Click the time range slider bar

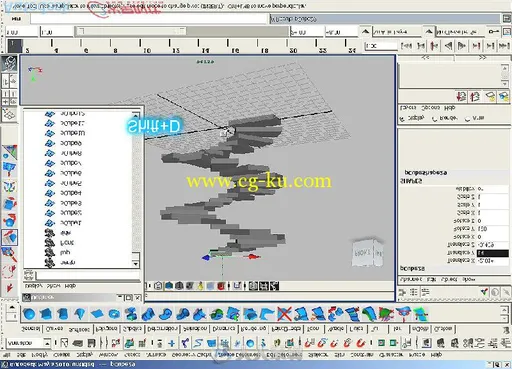tap(132, 32)
